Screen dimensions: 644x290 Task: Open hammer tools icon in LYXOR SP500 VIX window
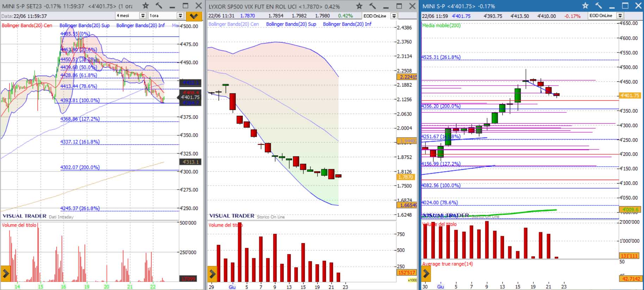(373, 6)
